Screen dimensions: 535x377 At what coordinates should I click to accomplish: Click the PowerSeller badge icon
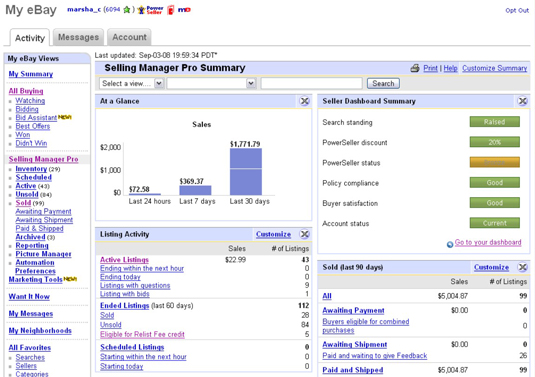pyautogui.click(x=150, y=10)
